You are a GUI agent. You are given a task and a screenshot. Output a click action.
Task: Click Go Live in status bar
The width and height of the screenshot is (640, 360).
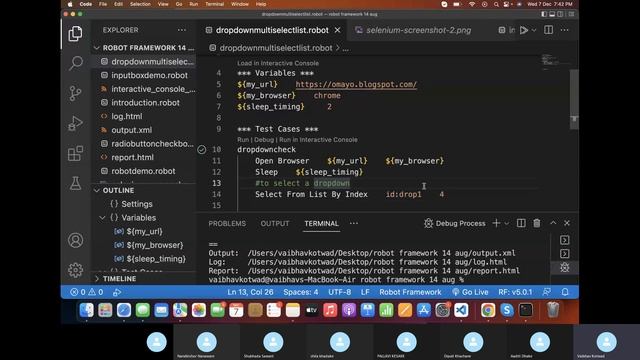tap(470, 292)
